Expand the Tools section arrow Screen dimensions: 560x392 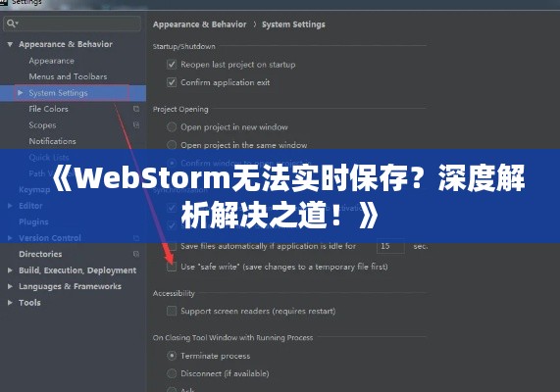(10, 303)
